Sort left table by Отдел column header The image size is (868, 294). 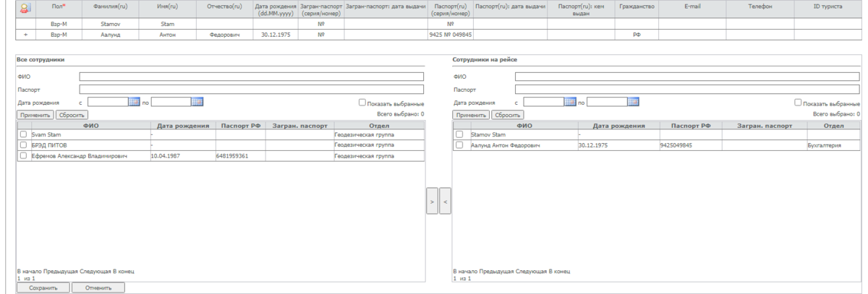click(379, 125)
